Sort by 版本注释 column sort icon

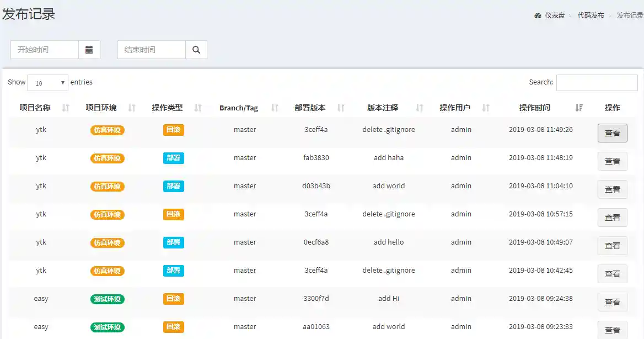[x=420, y=108]
